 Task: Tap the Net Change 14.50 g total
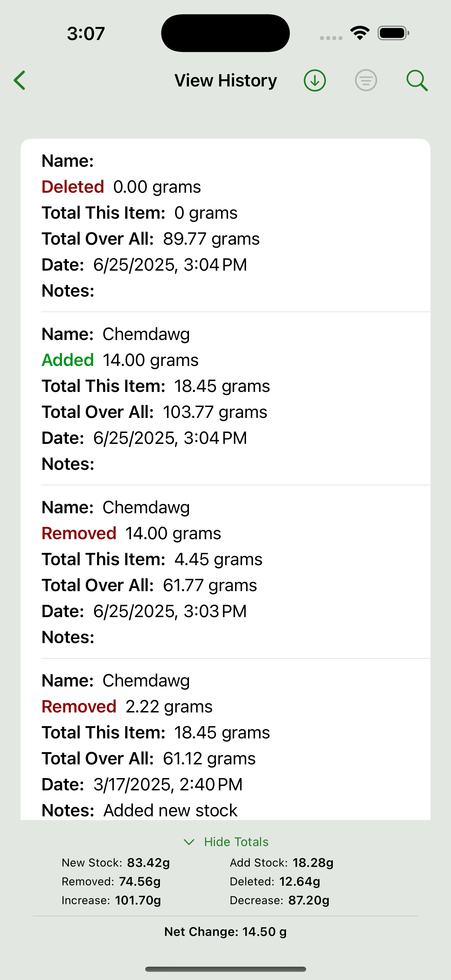click(x=225, y=932)
